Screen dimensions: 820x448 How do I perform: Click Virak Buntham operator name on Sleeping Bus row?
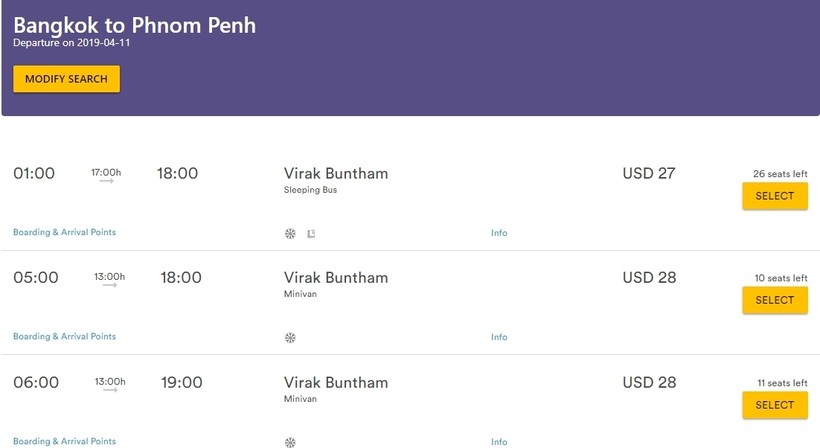(x=336, y=173)
